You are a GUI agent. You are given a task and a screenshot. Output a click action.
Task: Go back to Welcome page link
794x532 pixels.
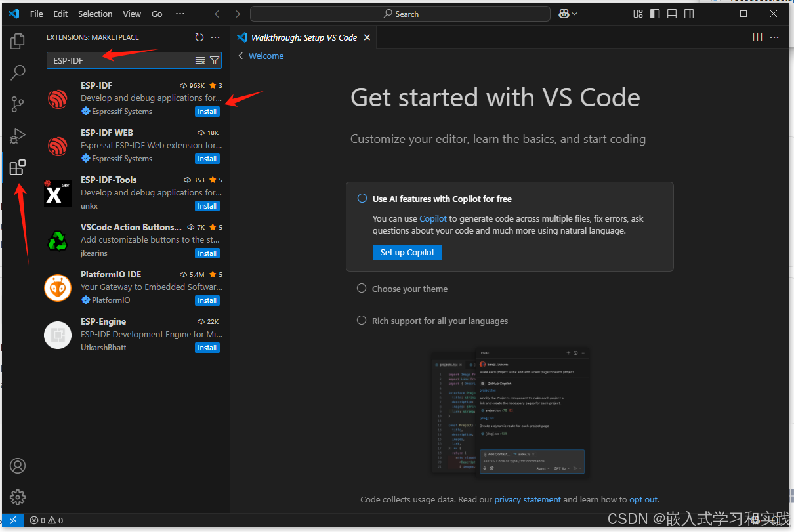pos(261,56)
